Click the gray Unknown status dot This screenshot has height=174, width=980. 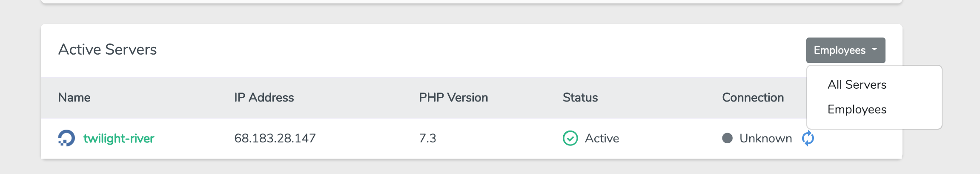pos(728,138)
